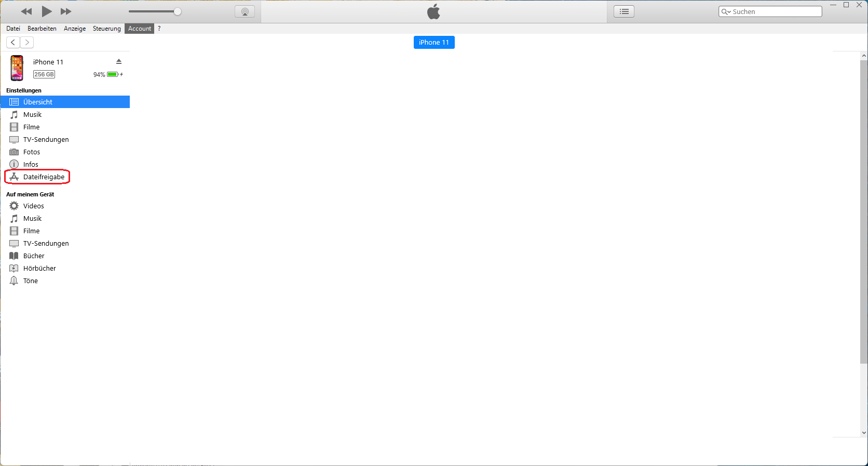The width and height of the screenshot is (868, 466).
Task: Click the Übersicht list icon
Action: pyautogui.click(x=14, y=102)
